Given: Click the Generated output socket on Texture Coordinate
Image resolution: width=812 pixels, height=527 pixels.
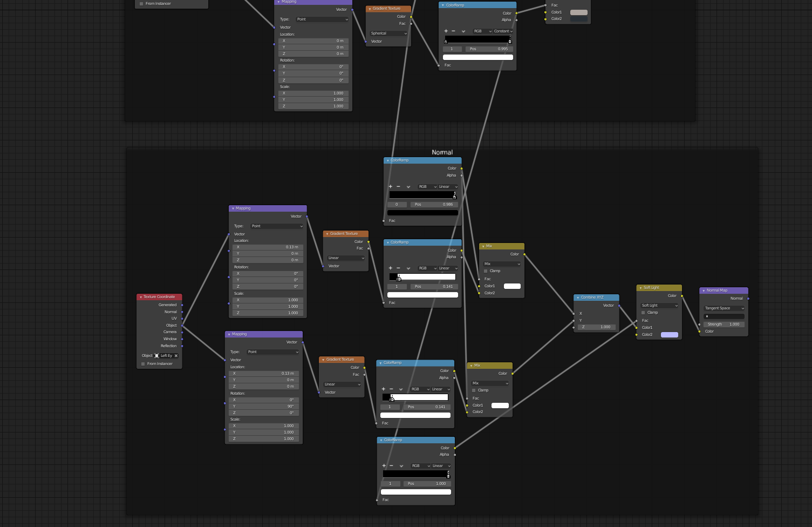Looking at the screenshot, I should pos(182,305).
